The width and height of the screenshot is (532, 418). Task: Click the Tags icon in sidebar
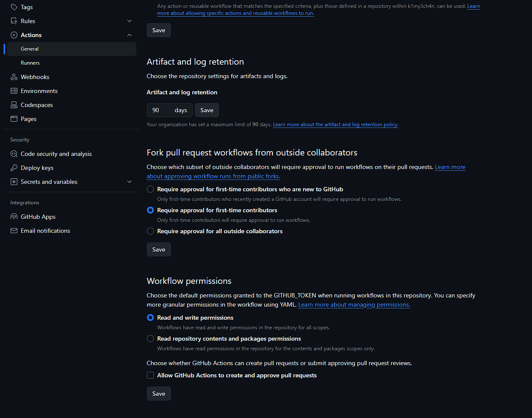pos(14,7)
